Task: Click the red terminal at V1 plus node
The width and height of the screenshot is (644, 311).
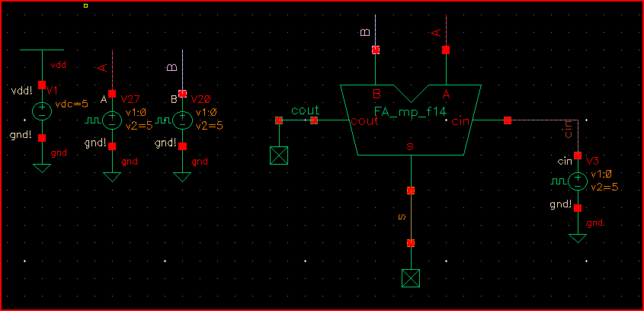Action: click(x=42, y=85)
